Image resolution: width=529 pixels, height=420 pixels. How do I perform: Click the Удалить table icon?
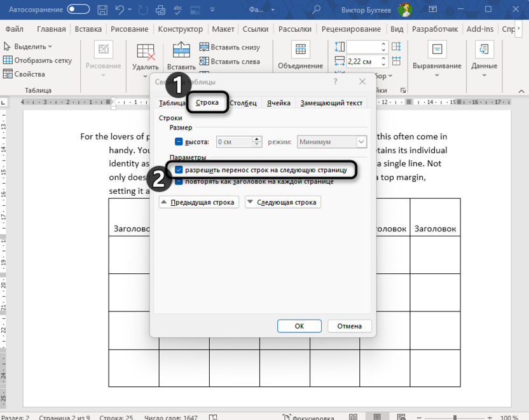[146, 52]
